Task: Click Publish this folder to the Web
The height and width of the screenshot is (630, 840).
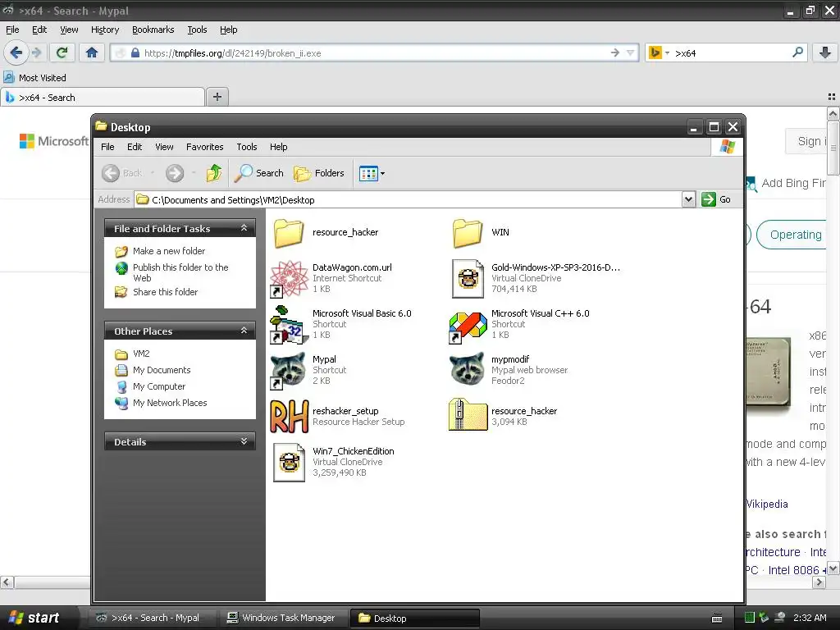Action: (x=180, y=272)
